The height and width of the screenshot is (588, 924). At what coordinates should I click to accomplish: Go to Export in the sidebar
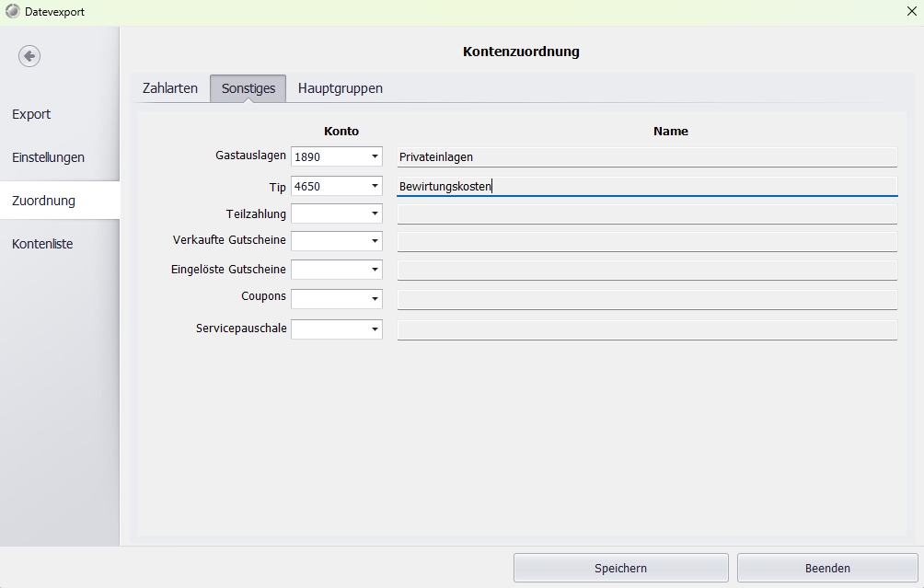coord(31,114)
